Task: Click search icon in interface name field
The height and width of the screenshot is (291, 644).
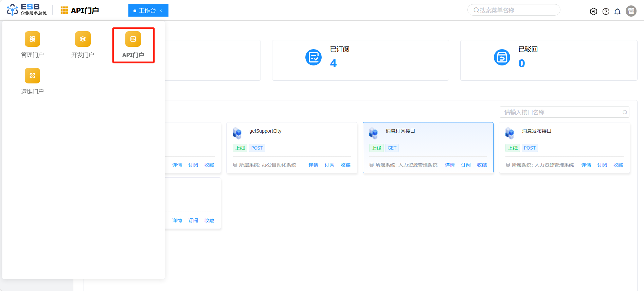Action: point(625,112)
